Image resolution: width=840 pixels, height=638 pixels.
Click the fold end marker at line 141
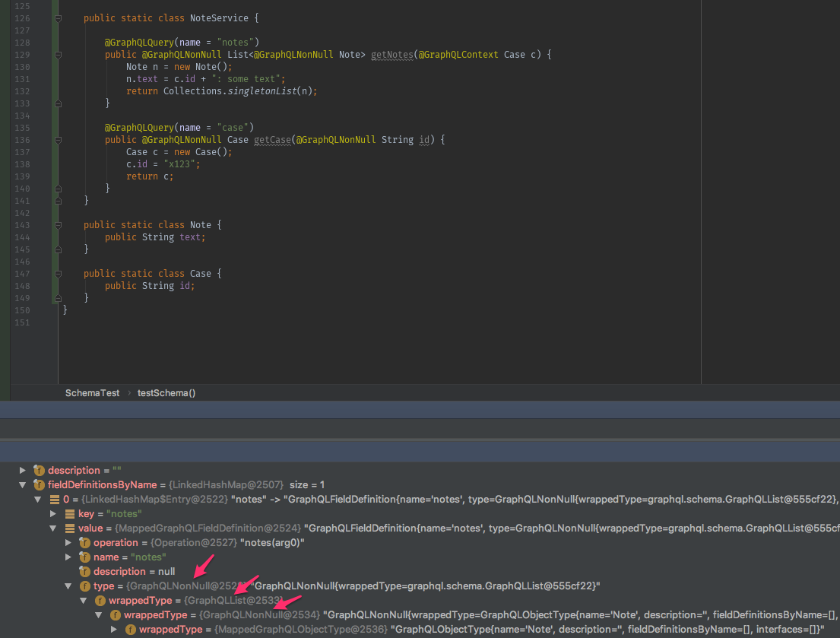pyautogui.click(x=59, y=201)
